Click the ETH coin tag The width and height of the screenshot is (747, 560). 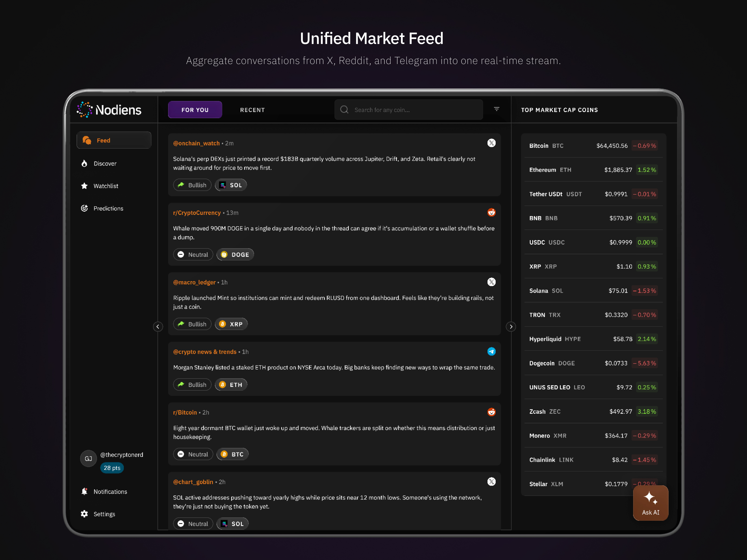tap(231, 384)
